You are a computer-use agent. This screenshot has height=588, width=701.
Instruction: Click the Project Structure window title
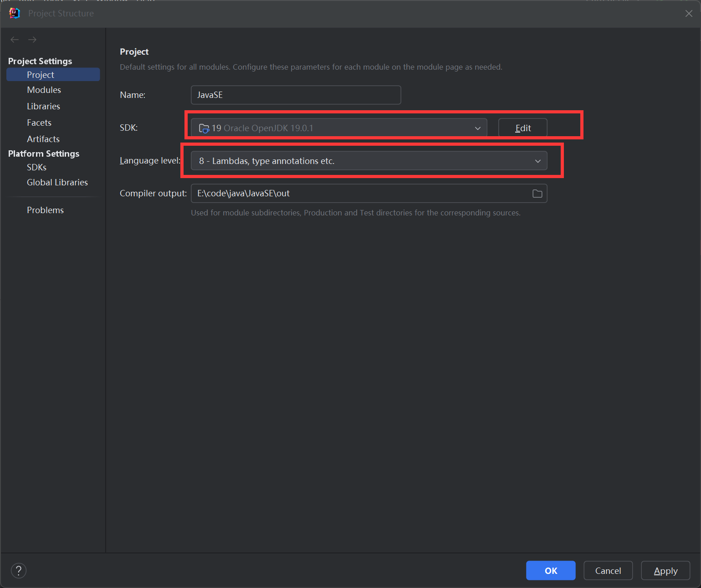point(61,13)
